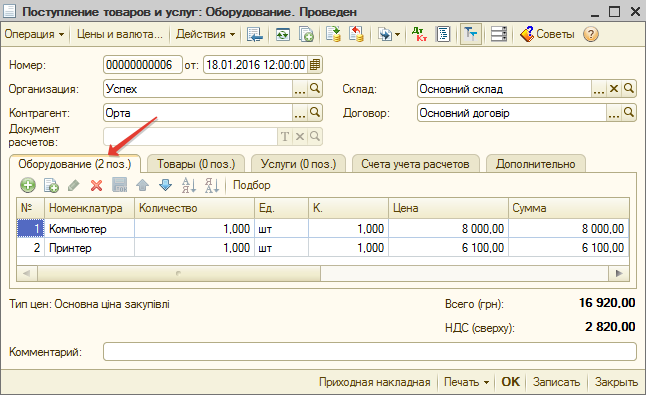Edit current row pencil icon
The width and height of the screenshot is (646, 395).
pos(74,185)
